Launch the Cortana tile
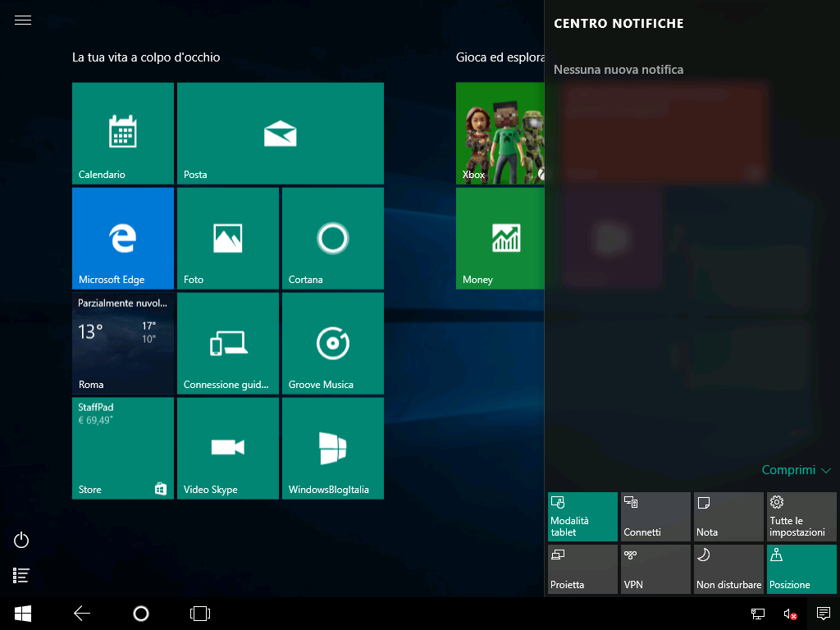Image resolution: width=840 pixels, height=630 pixels. point(333,238)
